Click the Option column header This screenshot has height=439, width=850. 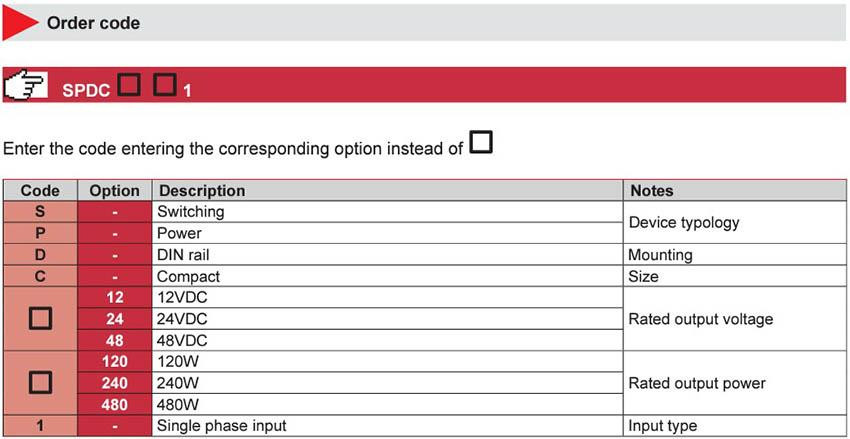[115, 191]
